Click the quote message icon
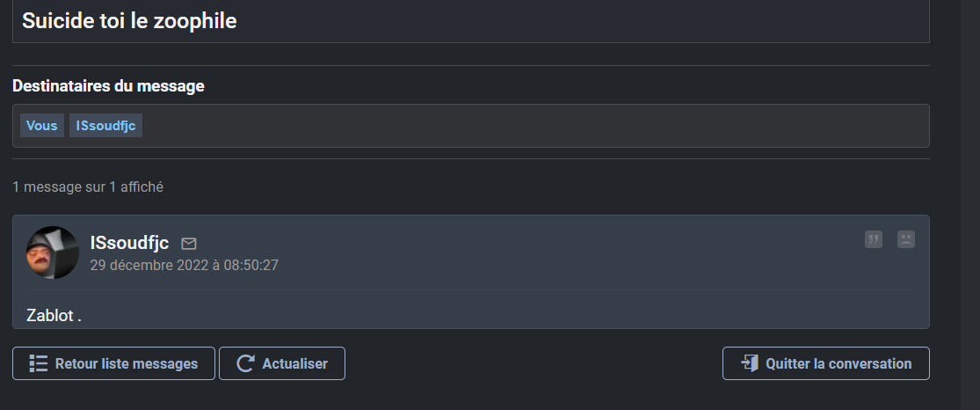Viewport: 980px width, 410px height. point(873,239)
